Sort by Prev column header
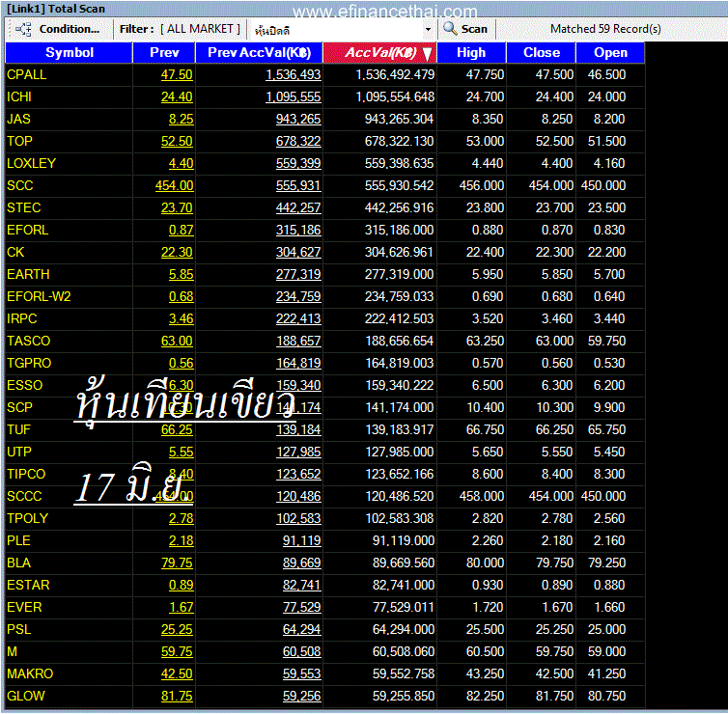728x714 pixels. pyautogui.click(x=164, y=52)
